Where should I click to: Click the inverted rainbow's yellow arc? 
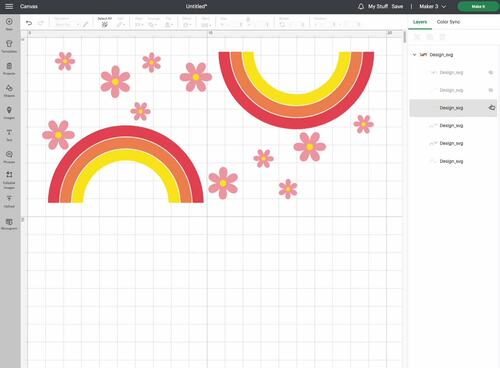[296, 99]
